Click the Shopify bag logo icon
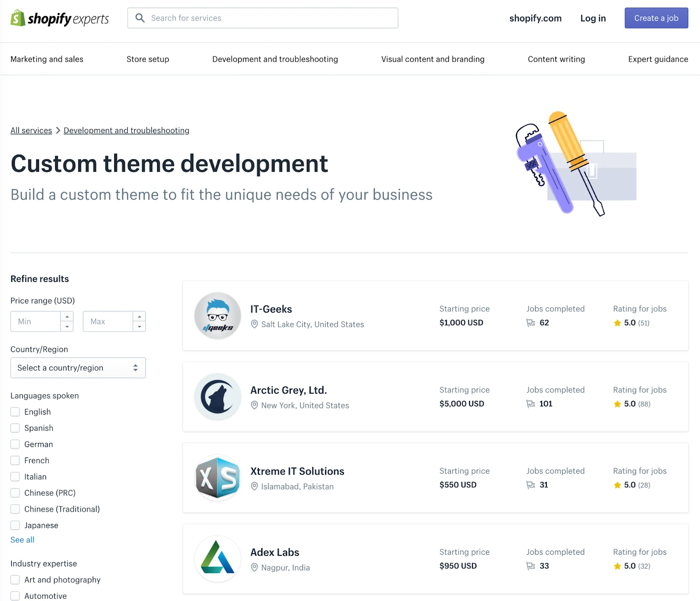 coord(18,18)
